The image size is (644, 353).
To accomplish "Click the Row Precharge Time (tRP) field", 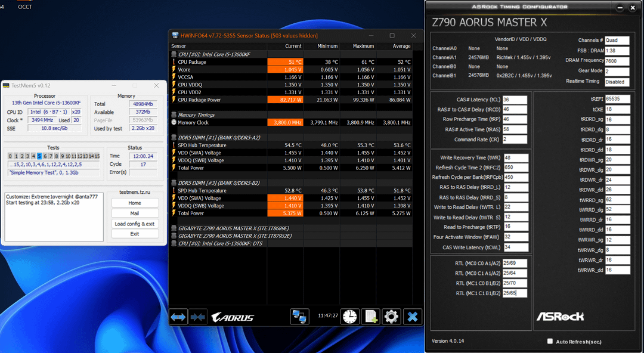I will 515,119.
